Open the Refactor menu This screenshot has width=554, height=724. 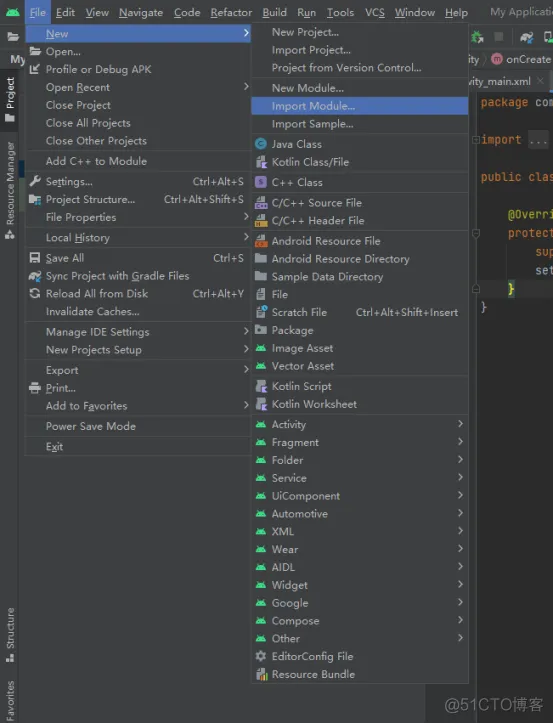231,12
